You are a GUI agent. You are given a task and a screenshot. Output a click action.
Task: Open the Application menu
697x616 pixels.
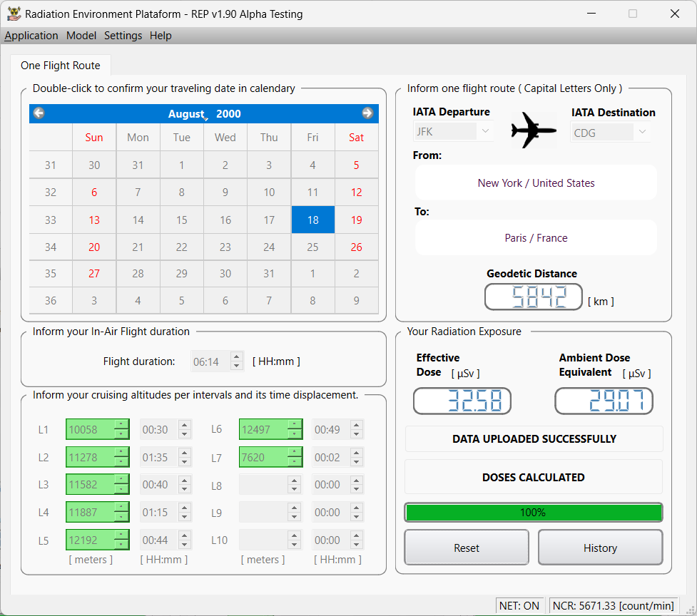tap(31, 36)
